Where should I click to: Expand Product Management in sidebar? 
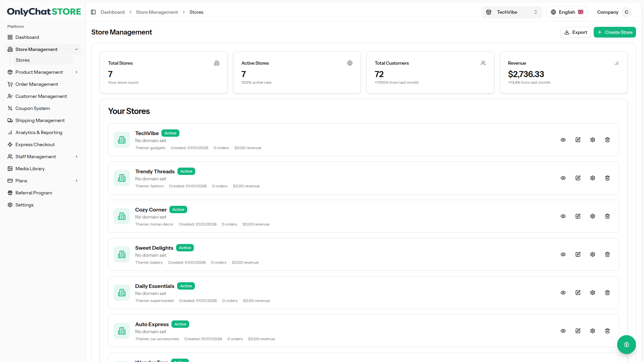click(43, 72)
